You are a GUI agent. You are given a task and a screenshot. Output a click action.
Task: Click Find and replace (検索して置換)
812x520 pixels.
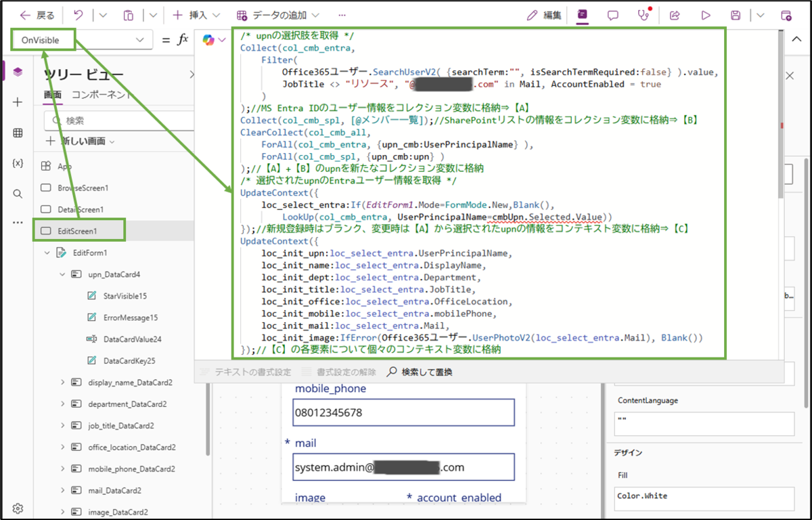tap(420, 372)
